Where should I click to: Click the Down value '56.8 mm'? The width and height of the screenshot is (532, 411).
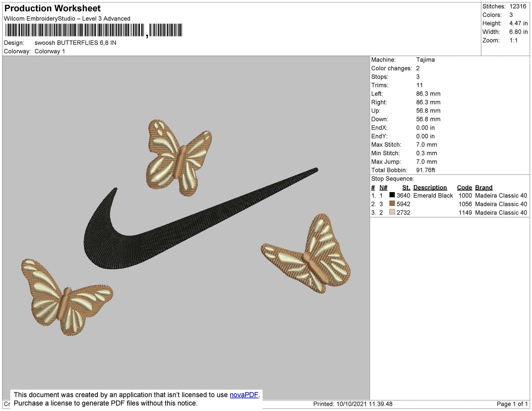pos(428,119)
